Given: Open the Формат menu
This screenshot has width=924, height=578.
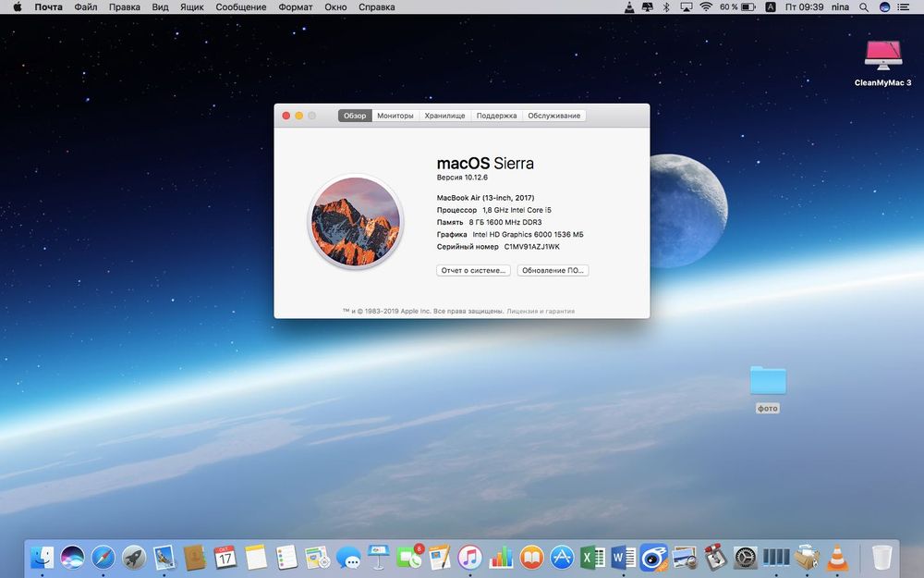Looking at the screenshot, I should pos(296,7).
